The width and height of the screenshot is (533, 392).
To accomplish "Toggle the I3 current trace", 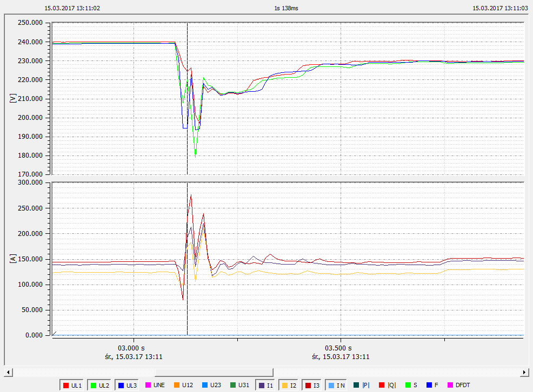I will (x=312, y=385).
